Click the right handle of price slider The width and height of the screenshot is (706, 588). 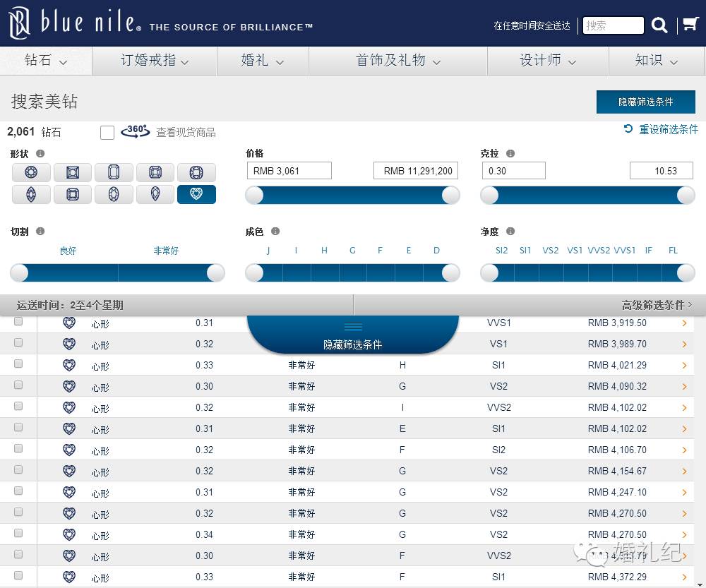(450, 196)
